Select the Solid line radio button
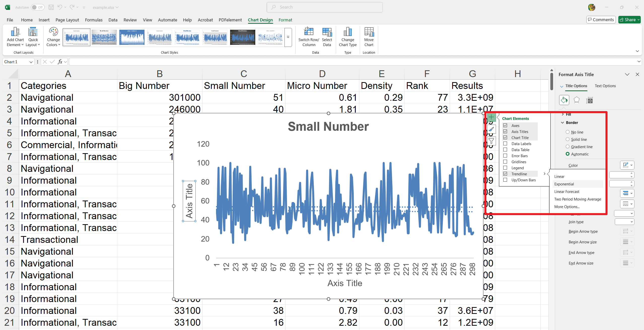The width and height of the screenshot is (644, 330). coord(568,139)
